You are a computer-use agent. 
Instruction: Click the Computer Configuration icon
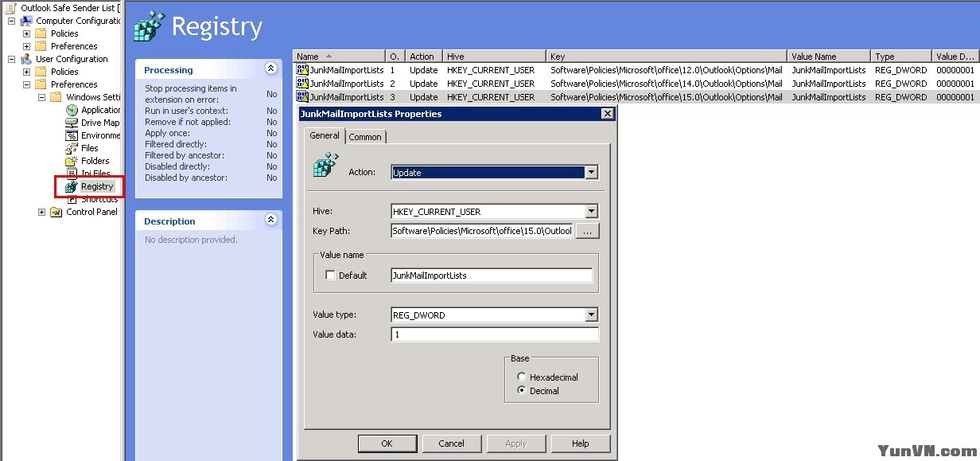point(26,21)
